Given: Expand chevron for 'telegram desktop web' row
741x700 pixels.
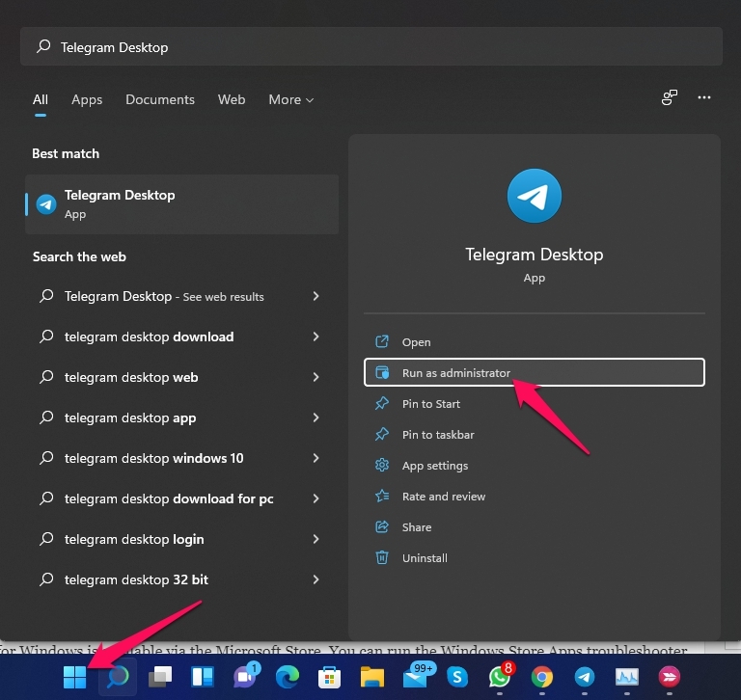Looking at the screenshot, I should [316, 377].
